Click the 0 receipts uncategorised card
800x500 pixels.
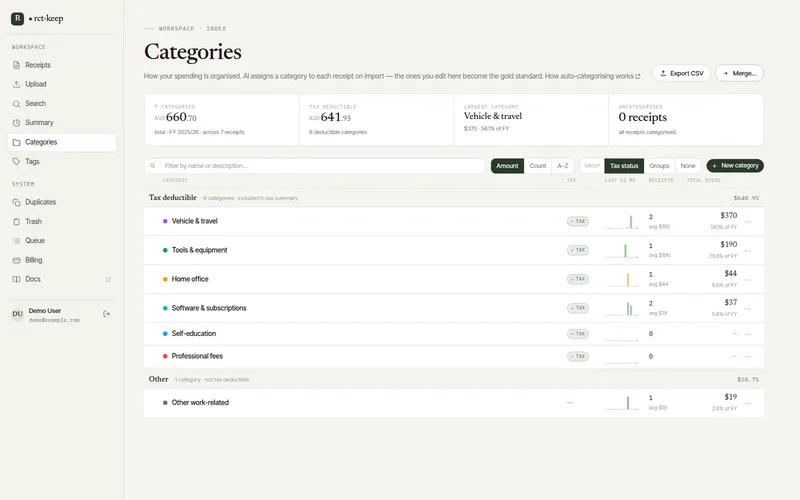coord(686,120)
